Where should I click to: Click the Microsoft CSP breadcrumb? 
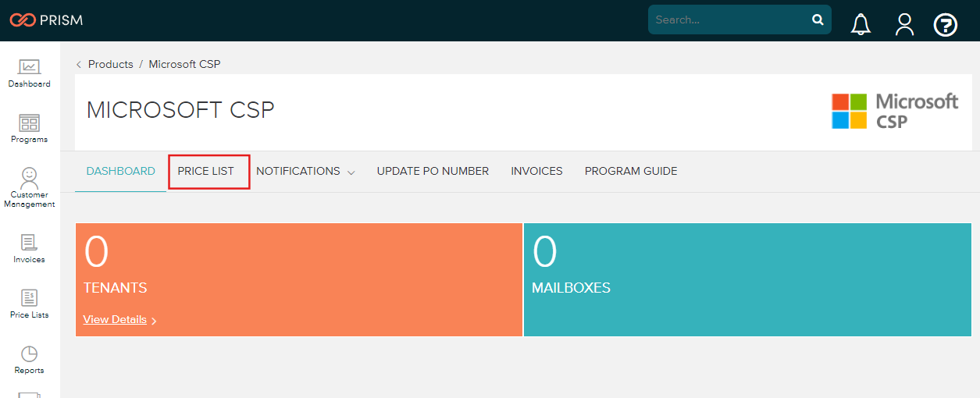click(x=185, y=64)
